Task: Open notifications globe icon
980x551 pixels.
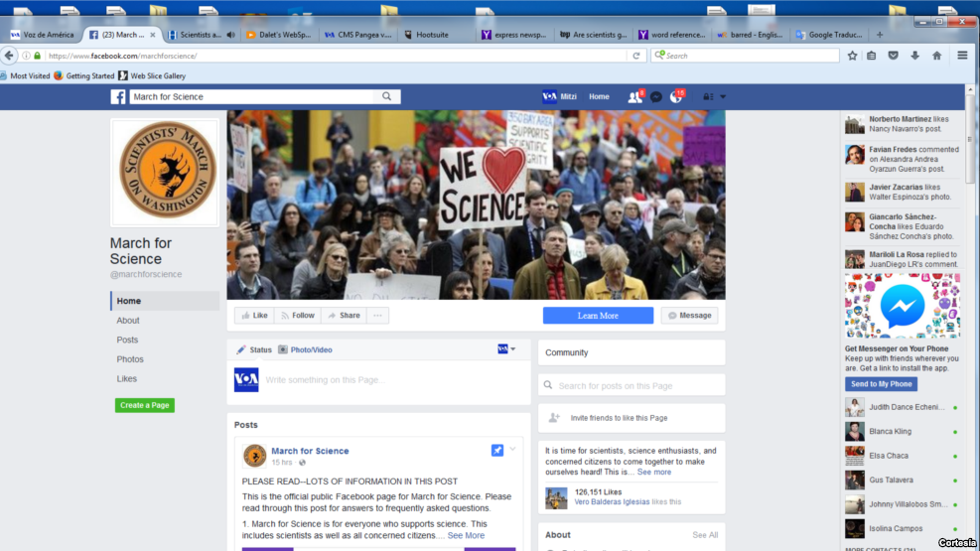Action: pos(675,97)
